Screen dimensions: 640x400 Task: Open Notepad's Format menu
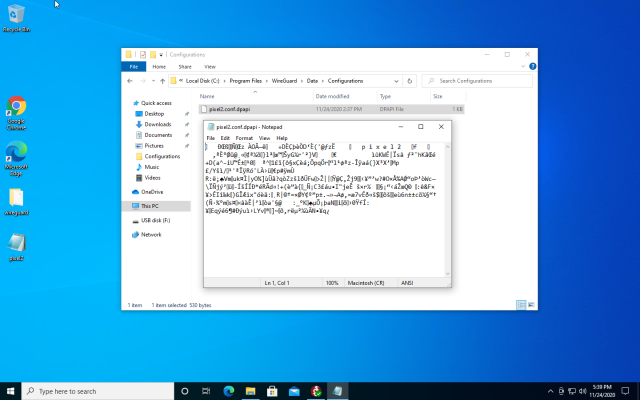(x=244, y=138)
